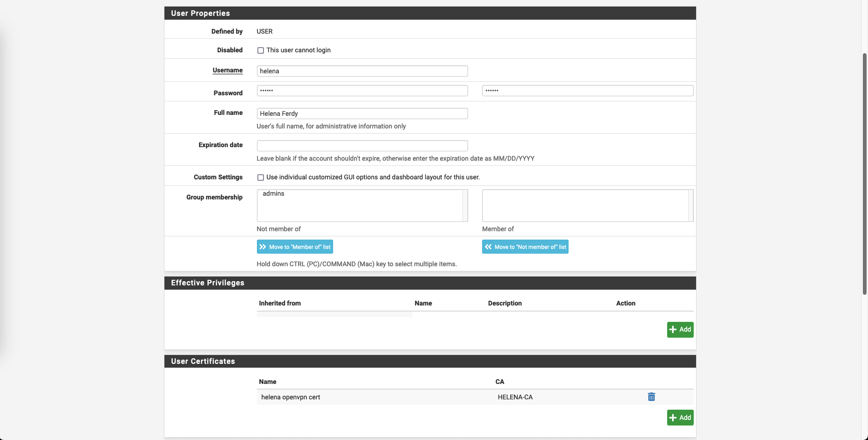The width and height of the screenshot is (868, 440).
Task: Click the Username field containing helena
Action: 362,71
